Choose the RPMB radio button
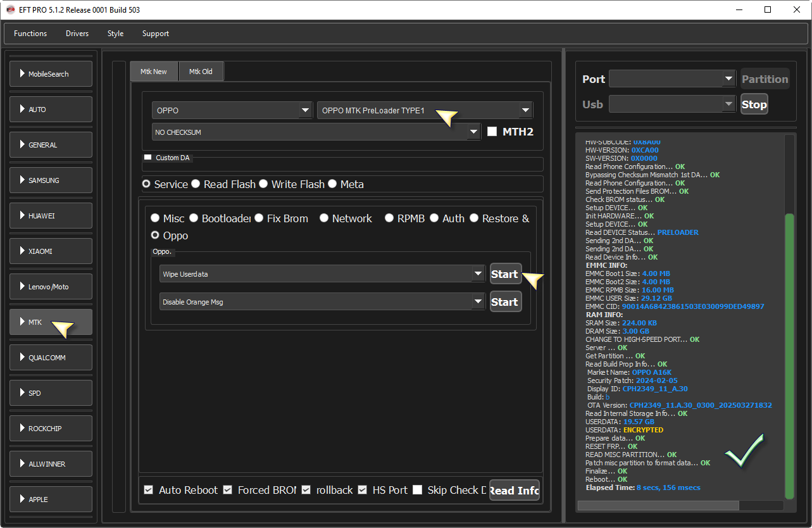 coord(389,218)
